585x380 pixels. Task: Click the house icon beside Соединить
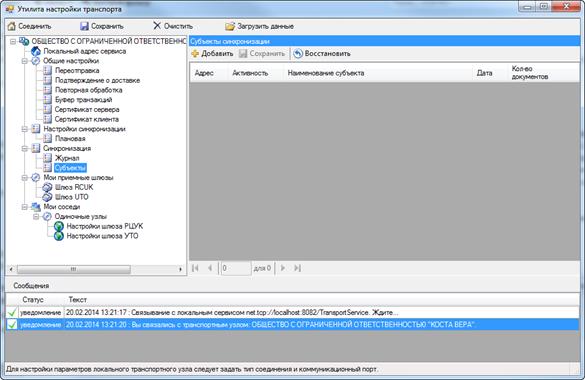[12, 26]
